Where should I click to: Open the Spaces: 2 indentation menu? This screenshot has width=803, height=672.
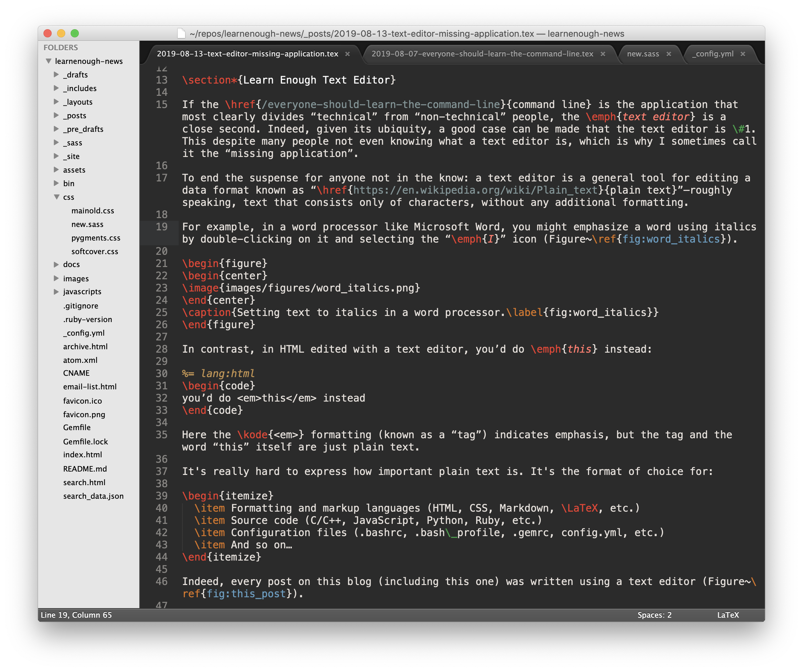(654, 615)
